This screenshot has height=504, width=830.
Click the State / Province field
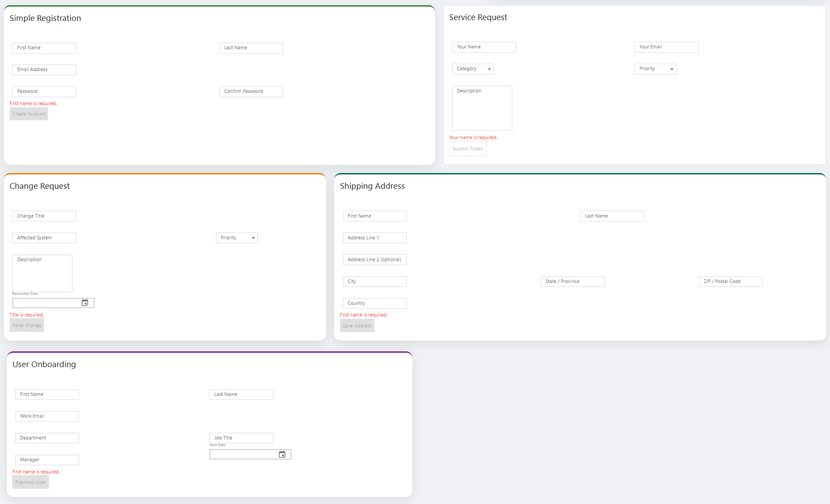[x=573, y=282]
